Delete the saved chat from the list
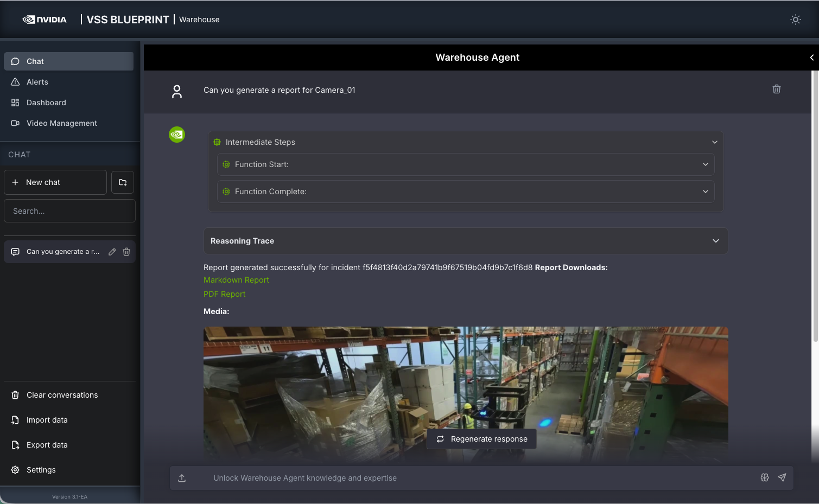The image size is (819, 504). 126,252
